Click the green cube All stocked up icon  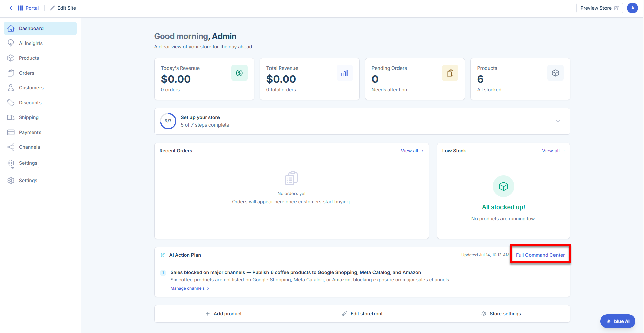coord(504,186)
